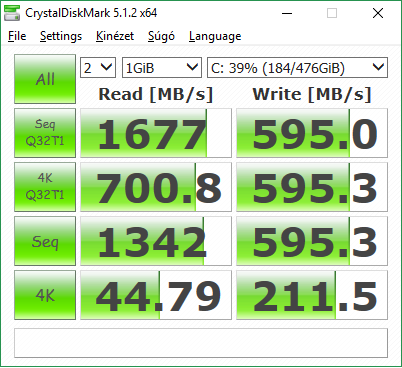This screenshot has width=402, height=368.
Task: Run all benchmarks with the All button
Action: (45, 79)
